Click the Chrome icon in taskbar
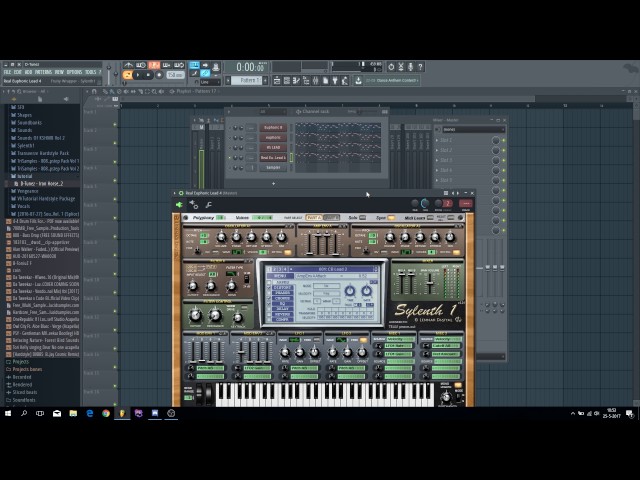 click(106, 413)
